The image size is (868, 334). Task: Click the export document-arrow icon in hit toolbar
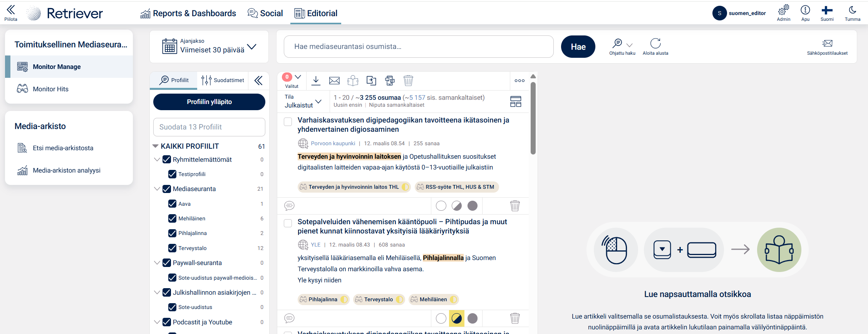[x=371, y=81]
